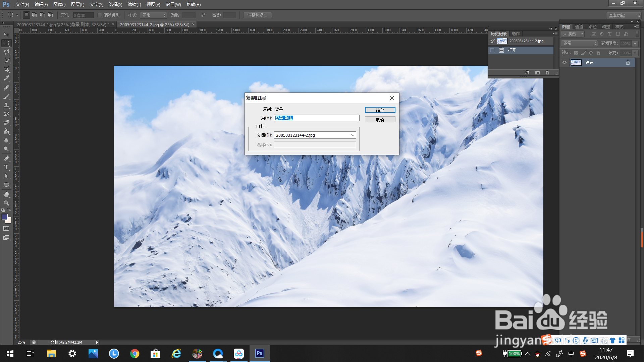
Task: Select the Zoom tool in toolbox
Action: click(x=6, y=203)
